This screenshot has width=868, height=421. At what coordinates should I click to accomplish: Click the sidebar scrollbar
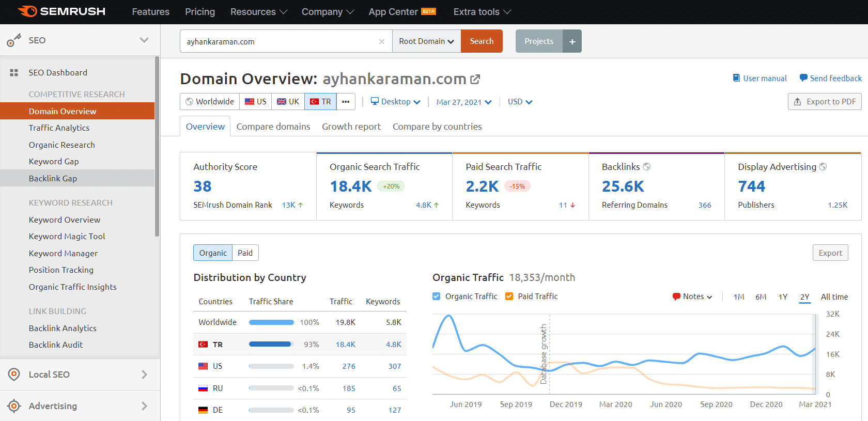click(x=157, y=147)
